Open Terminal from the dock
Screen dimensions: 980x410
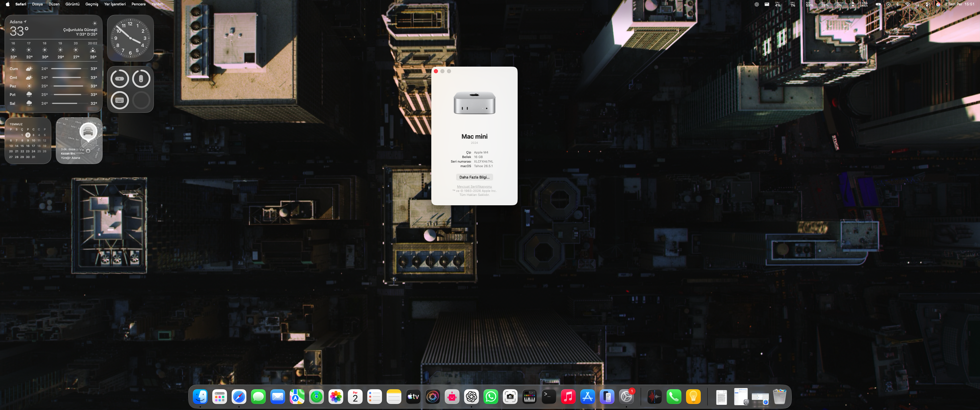tap(549, 397)
